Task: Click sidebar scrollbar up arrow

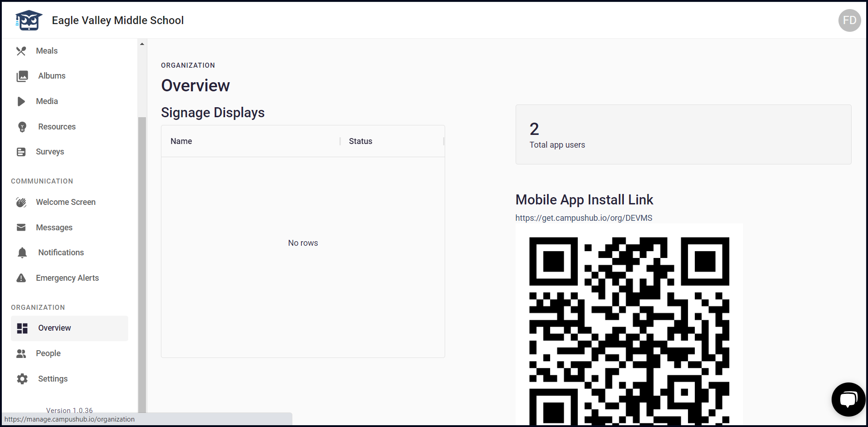Action: pos(142,44)
